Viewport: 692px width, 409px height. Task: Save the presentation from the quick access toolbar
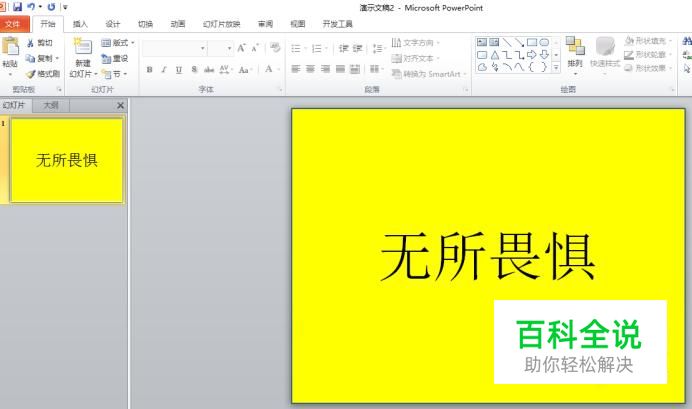coord(17,7)
